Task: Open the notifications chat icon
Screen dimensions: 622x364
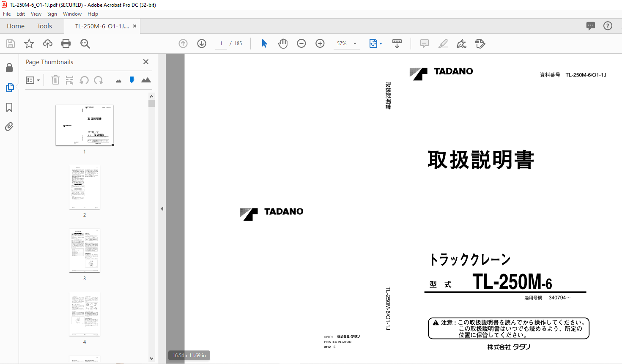Action: 591,26
